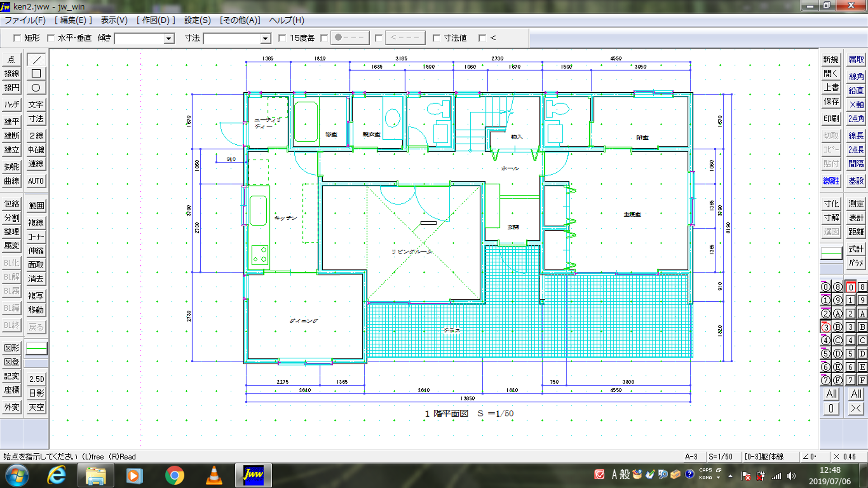The width and height of the screenshot is (868, 488).
Task: Open the 寸法 combo box dropdown
Action: click(x=265, y=39)
